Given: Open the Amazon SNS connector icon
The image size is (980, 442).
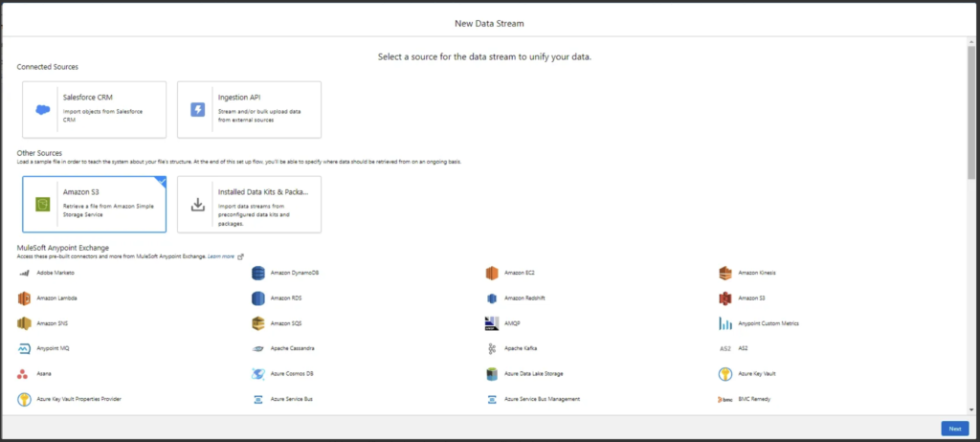Looking at the screenshot, I should (24, 323).
